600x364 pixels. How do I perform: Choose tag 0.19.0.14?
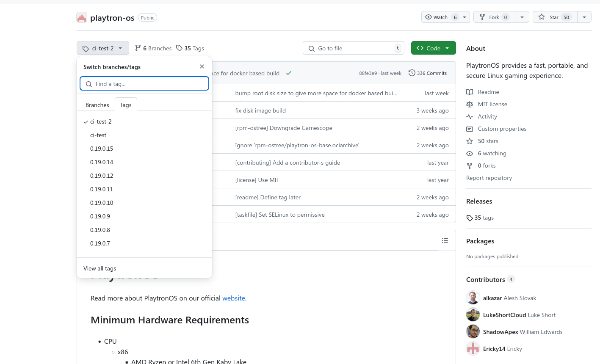click(x=144, y=162)
